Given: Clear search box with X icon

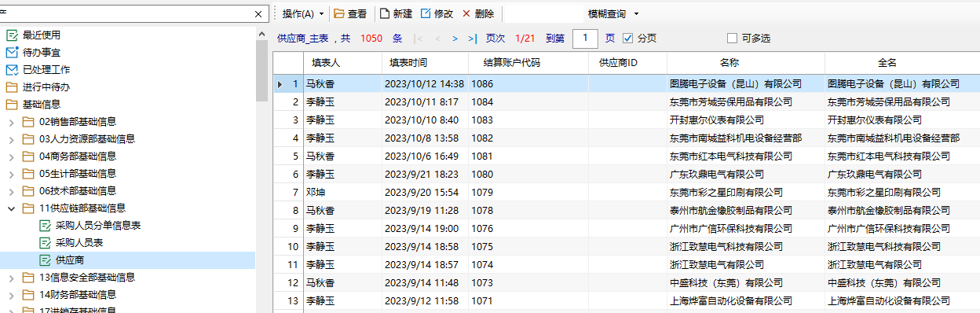Looking at the screenshot, I should (259, 14).
